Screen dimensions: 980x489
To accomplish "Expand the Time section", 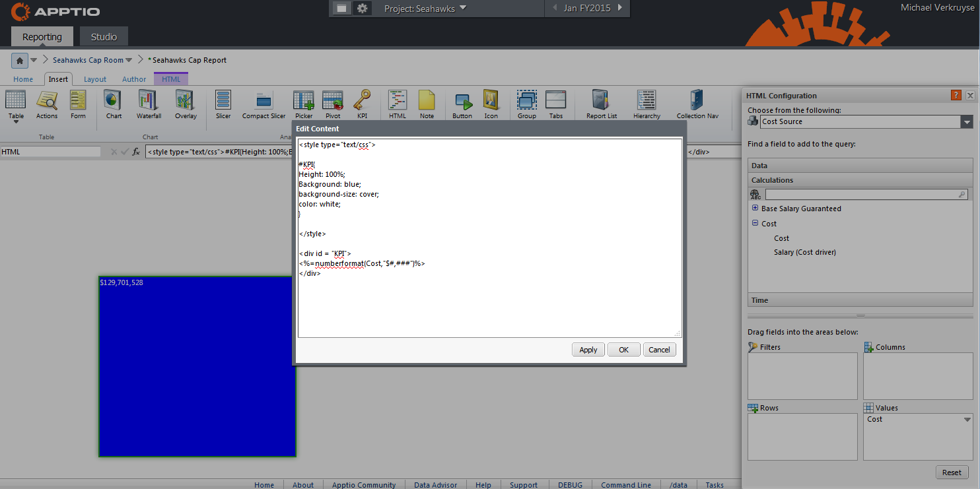I will click(860, 300).
